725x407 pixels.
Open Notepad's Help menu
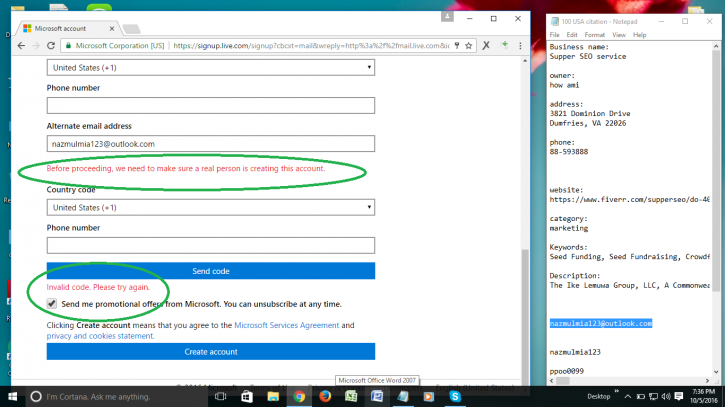coord(639,35)
